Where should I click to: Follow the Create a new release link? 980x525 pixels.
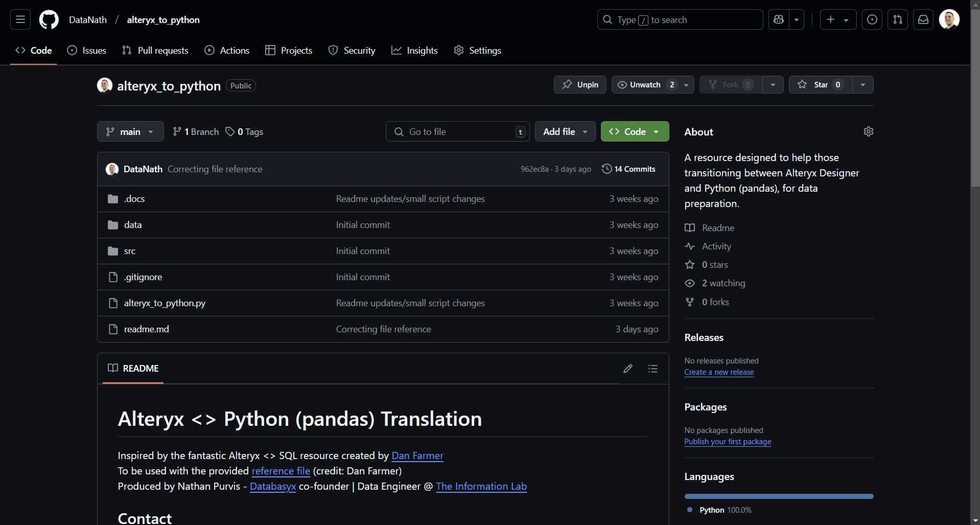(x=719, y=372)
